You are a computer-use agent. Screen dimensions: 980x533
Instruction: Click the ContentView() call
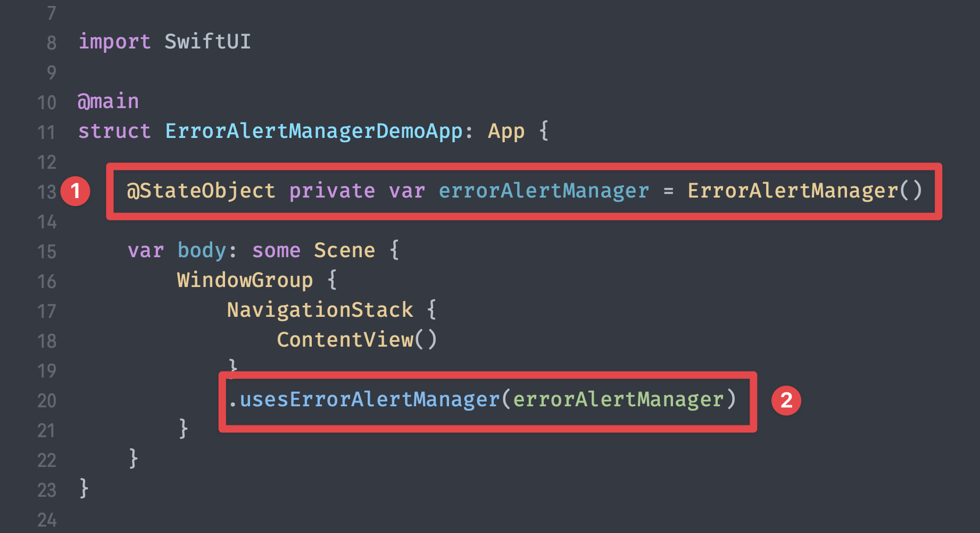pos(356,340)
